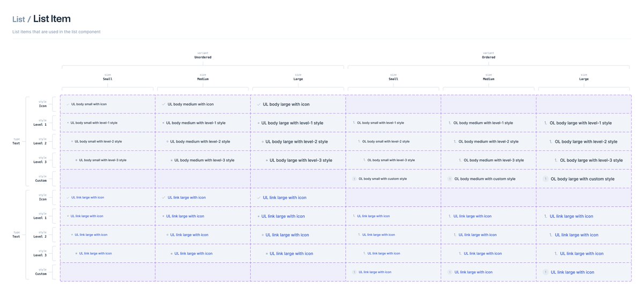Image resolution: width=644 pixels, height=294 pixels.
Task: Select 'UL body large with icon' item
Action: pos(286,104)
